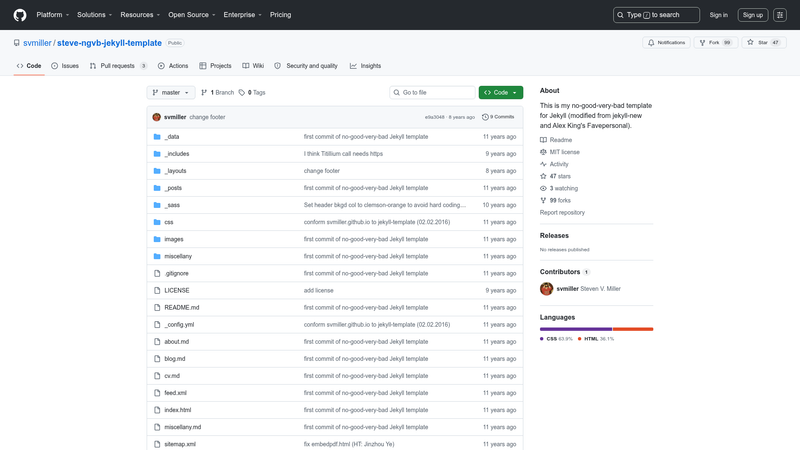Open the steve-ngvb-jekyll-template repository link
800x450 pixels.
tap(109, 43)
